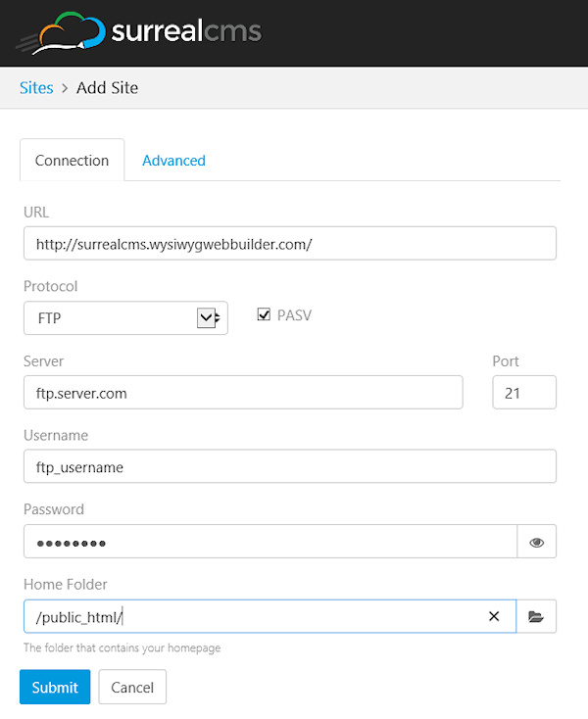Screen dimensions: 588x719
Task: Submit the Add Site form
Action: tap(55, 687)
